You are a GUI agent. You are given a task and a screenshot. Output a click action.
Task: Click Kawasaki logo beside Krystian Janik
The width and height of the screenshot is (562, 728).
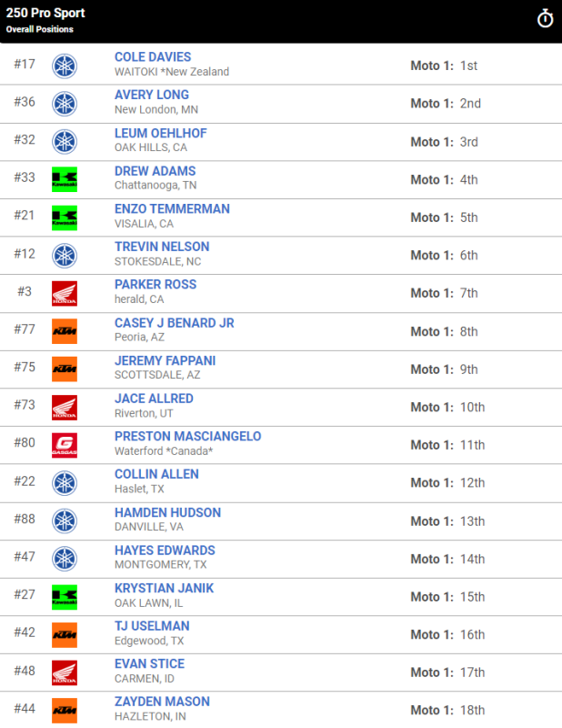[65, 597]
